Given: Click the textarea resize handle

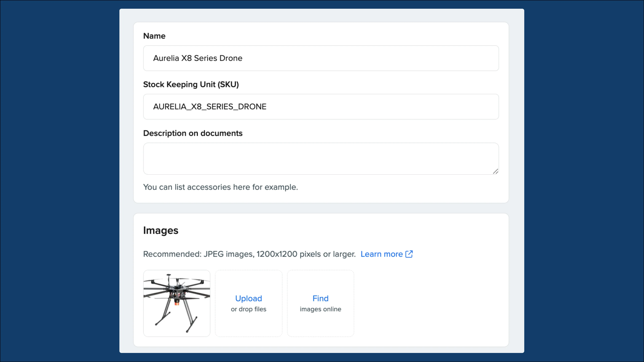Looking at the screenshot, I should point(496,171).
